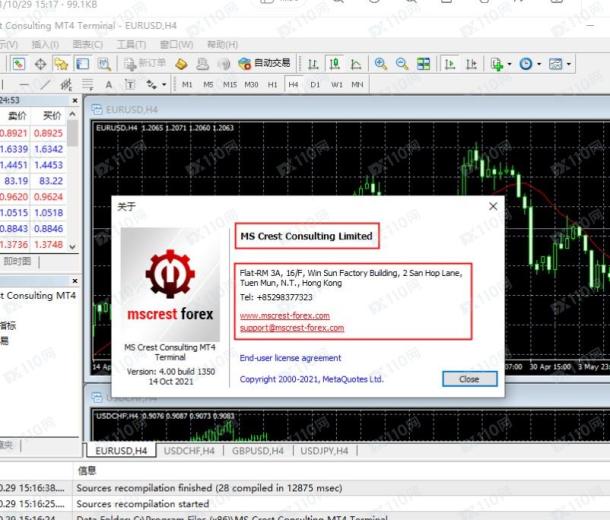Select the text label T tool
The image size is (610, 520).
pyautogui.click(x=130, y=84)
